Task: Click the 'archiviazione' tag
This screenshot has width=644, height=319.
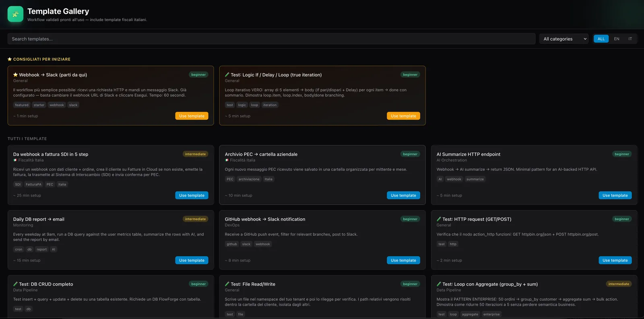Action: pos(249,179)
